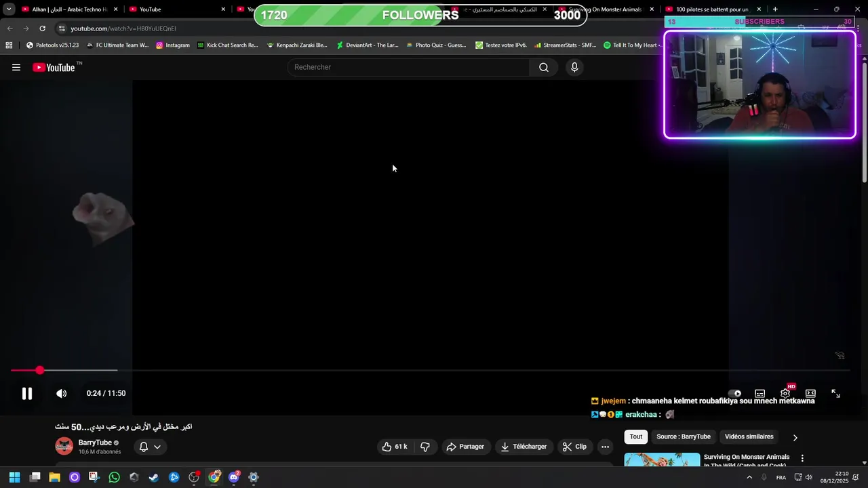
Task: Select Source : BarryTube filter chip
Action: pos(684,436)
